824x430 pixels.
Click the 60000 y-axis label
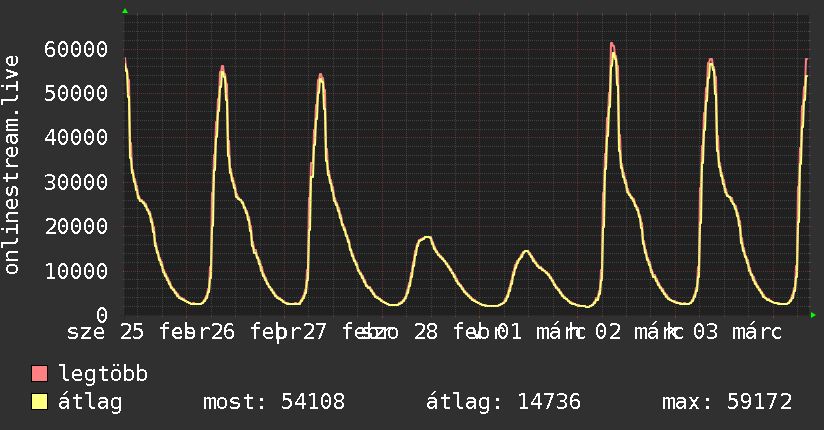(x=76, y=49)
